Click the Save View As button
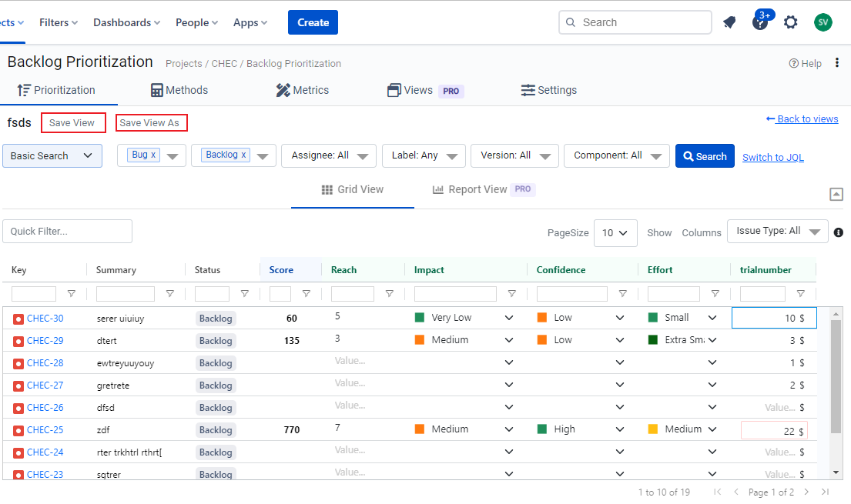Viewport: 851px width, 504px height. (151, 123)
